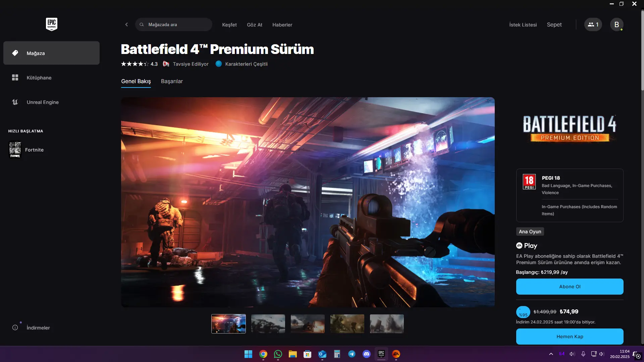Open the Haberler menu

(x=282, y=25)
